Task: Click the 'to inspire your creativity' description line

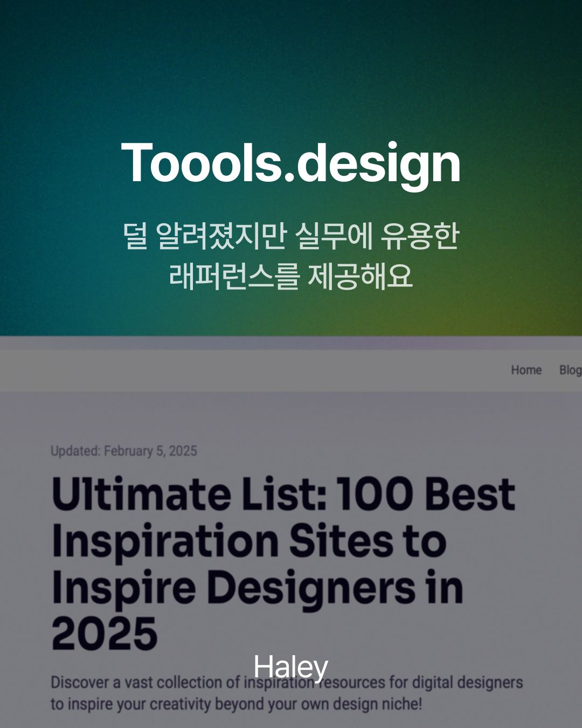Action: 237,704
